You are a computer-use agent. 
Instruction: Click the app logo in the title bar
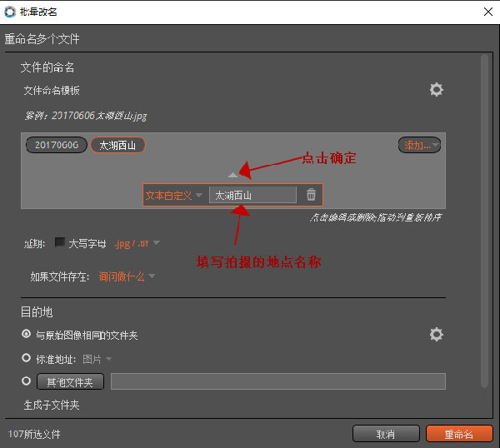point(10,12)
